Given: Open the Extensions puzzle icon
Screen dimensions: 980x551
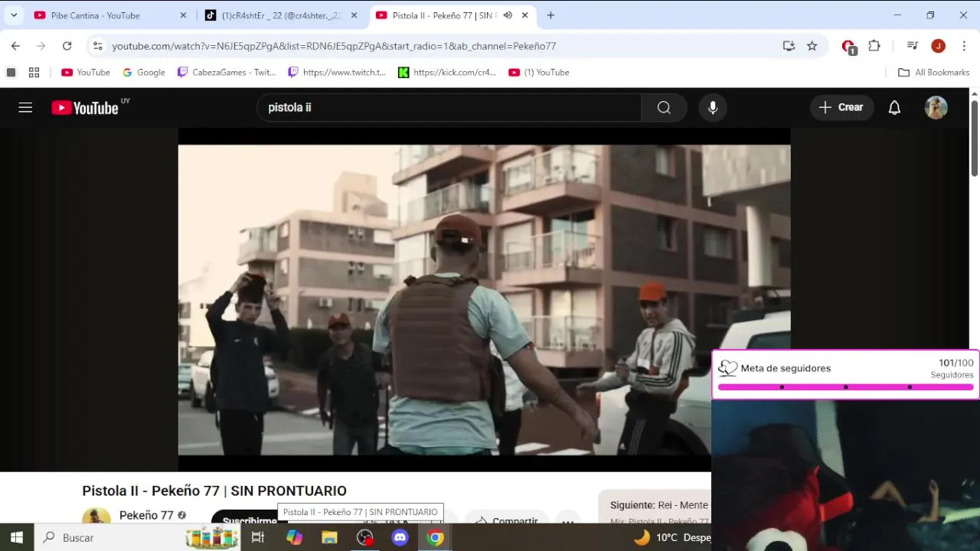Looking at the screenshot, I should 874,46.
